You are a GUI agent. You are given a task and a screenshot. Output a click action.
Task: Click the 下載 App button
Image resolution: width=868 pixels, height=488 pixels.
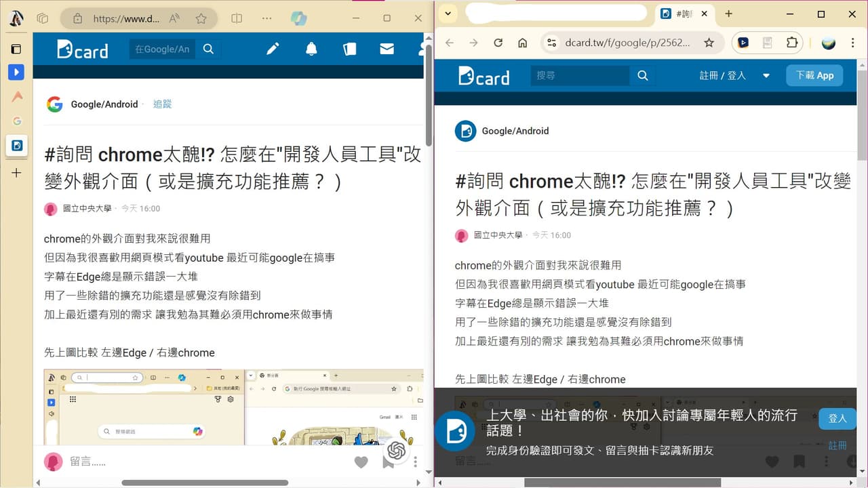[x=814, y=75]
